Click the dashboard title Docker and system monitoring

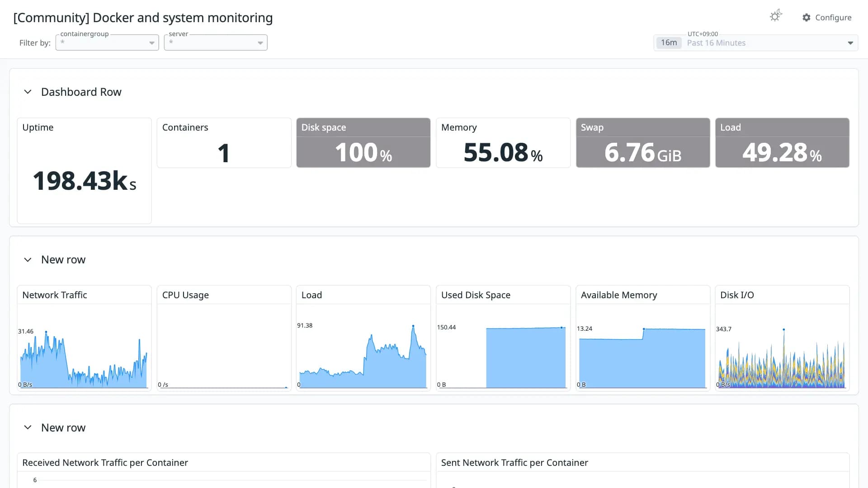(x=143, y=18)
